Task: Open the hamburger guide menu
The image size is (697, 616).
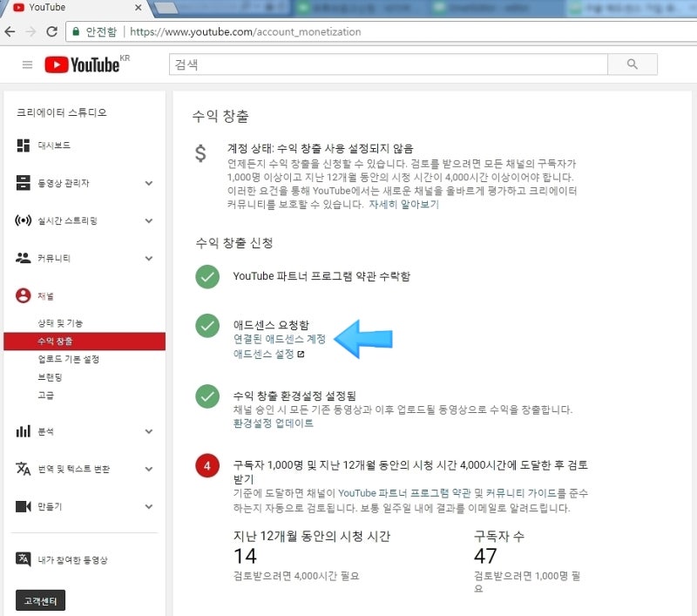Action: [28, 64]
